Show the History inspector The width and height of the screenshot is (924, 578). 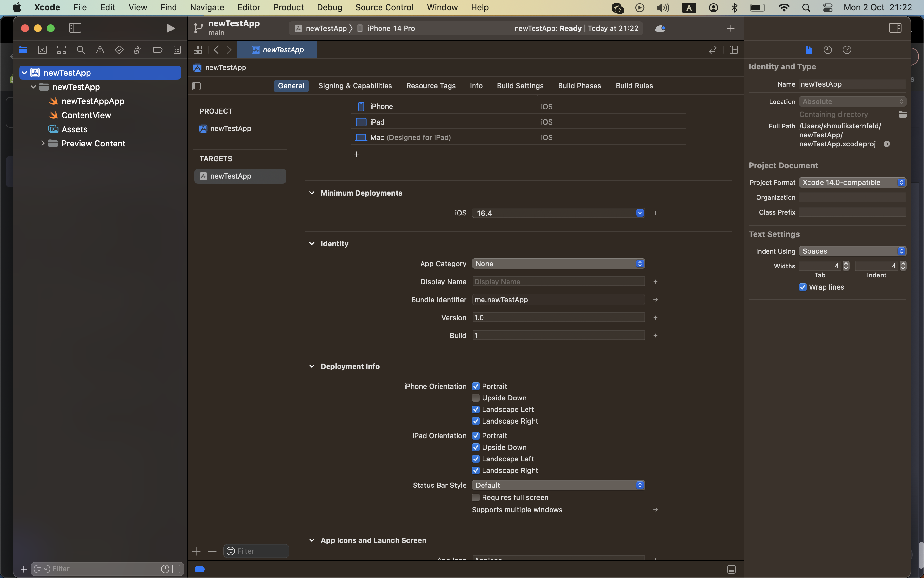tap(827, 50)
